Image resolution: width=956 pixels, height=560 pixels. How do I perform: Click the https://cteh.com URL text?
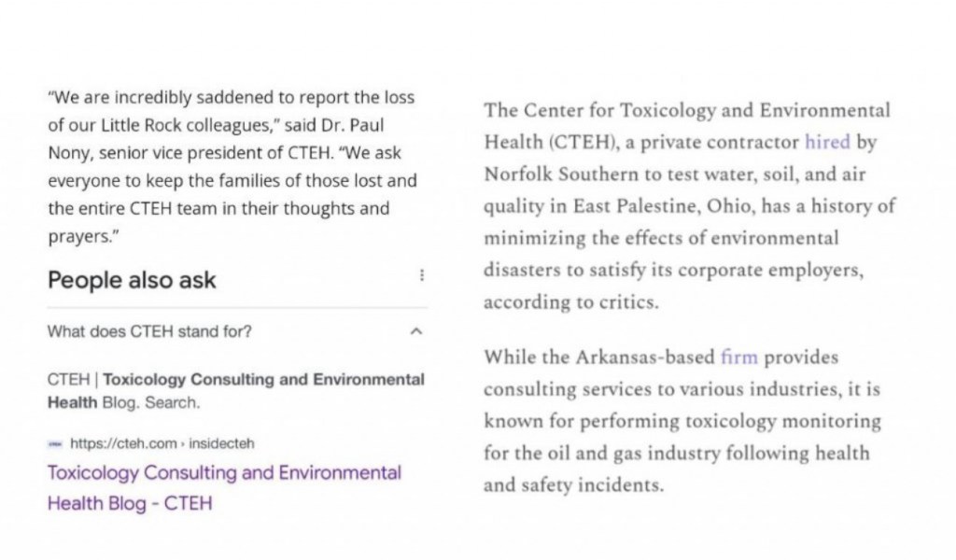[x=122, y=444]
